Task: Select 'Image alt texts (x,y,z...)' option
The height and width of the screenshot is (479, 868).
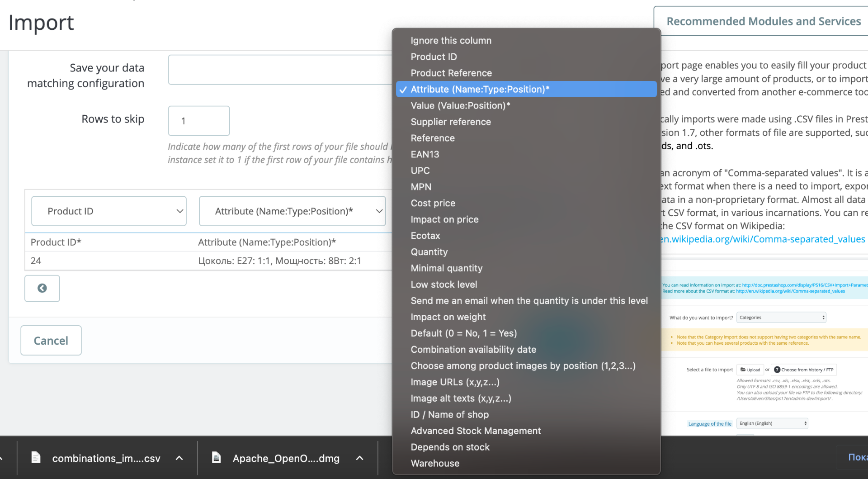Action: (526, 399)
